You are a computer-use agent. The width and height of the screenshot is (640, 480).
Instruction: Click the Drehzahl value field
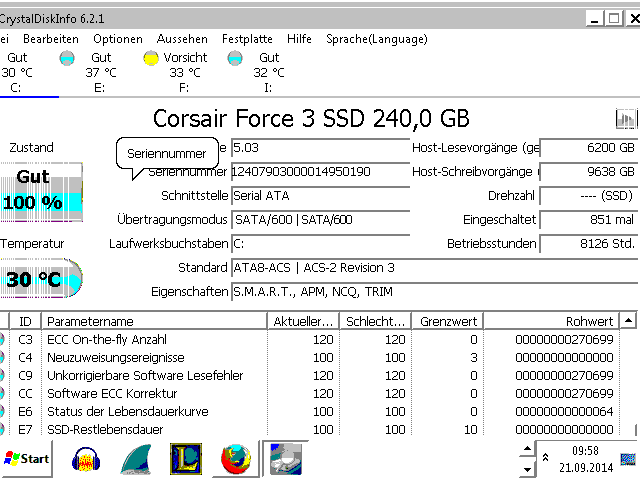tap(588, 196)
